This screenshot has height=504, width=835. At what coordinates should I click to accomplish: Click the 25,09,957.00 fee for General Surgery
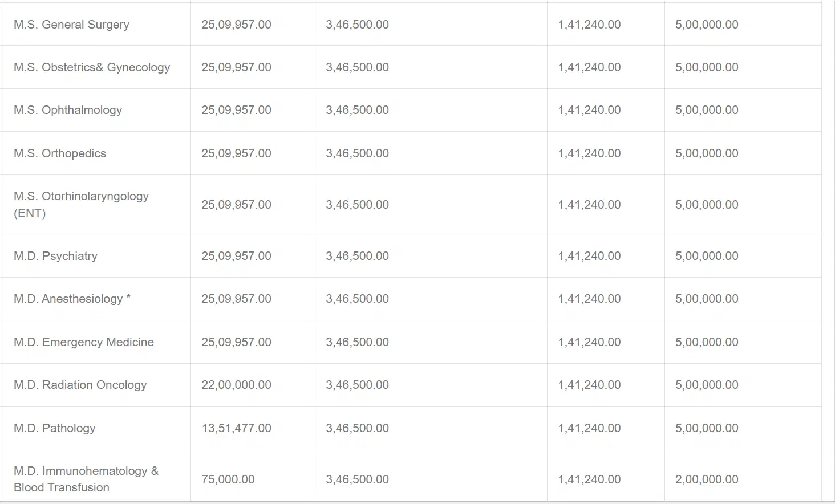236,25
